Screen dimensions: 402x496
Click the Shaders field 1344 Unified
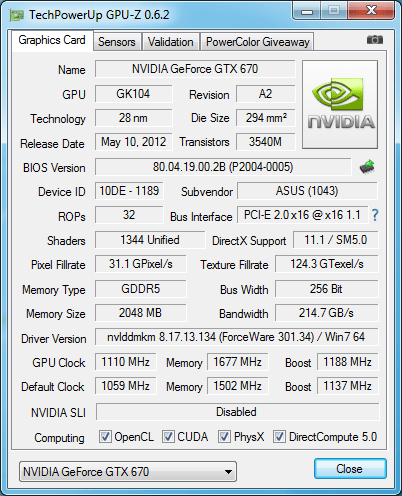(150, 240)
